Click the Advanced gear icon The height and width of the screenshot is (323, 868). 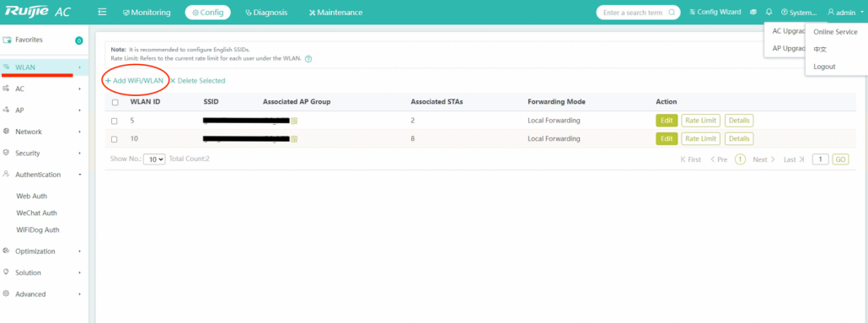(x=7, y=293)
